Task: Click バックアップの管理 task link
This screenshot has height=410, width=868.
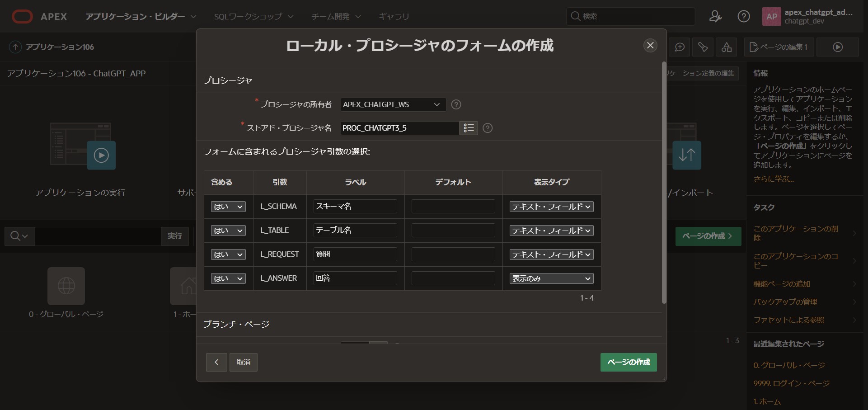Action: click(785, 302)
